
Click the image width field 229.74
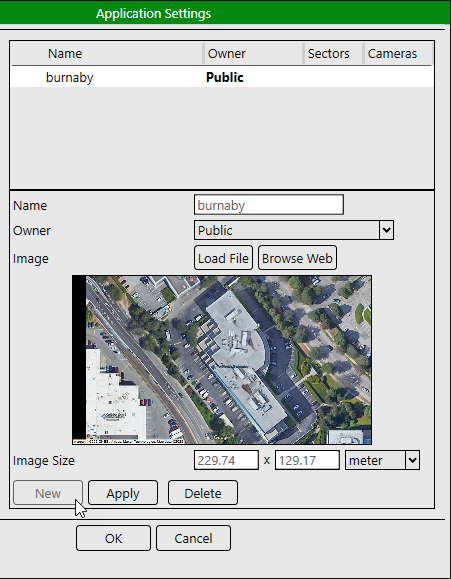(x=226, y=460)
